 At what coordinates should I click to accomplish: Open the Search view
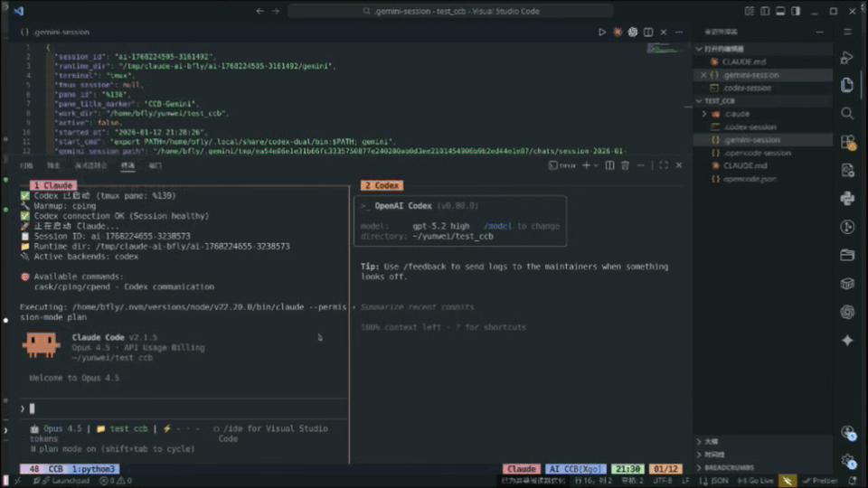(847, 114)
